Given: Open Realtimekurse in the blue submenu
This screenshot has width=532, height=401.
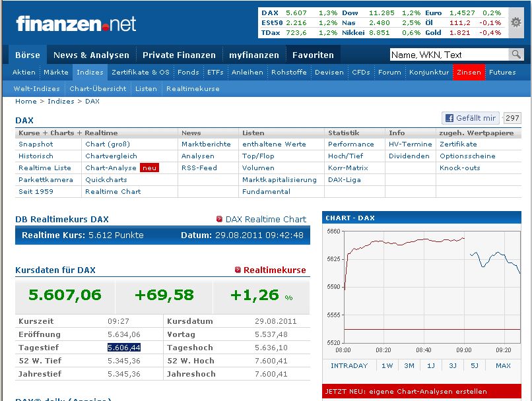Looking at the screenshot, I should pos(193,89).
